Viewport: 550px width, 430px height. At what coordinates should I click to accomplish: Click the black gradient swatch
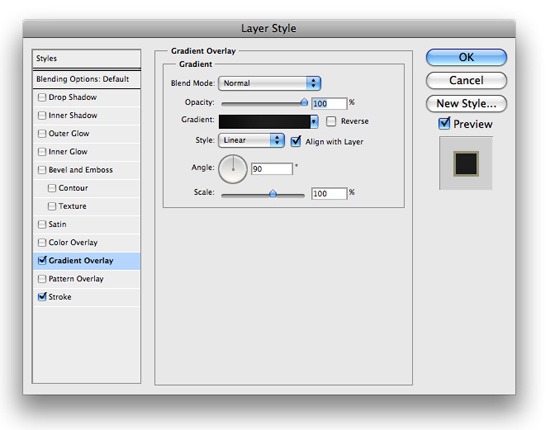(x=264, y=122)
